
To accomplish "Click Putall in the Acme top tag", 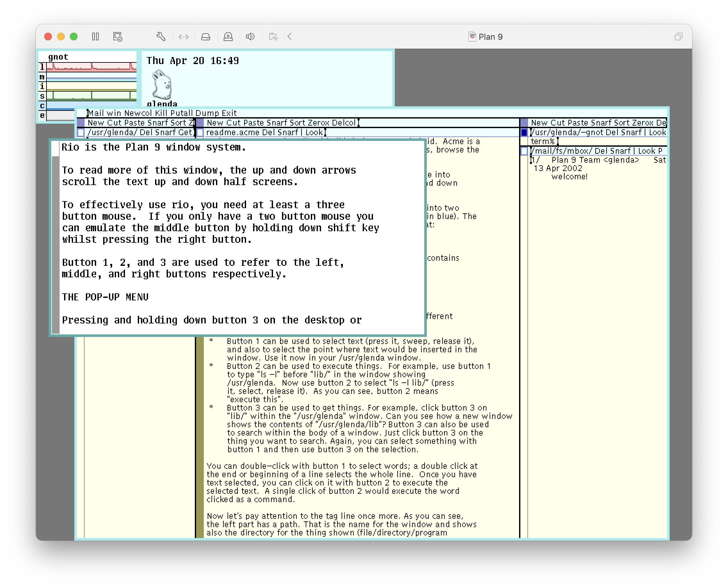I will click(x=182, y=113).
